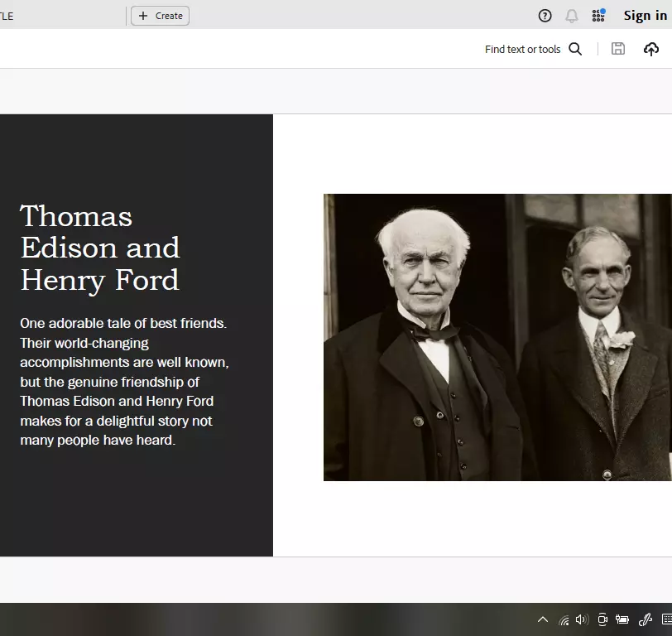Click the Sign in link
This screenshot has width=672, height=636.
[645, 16]
